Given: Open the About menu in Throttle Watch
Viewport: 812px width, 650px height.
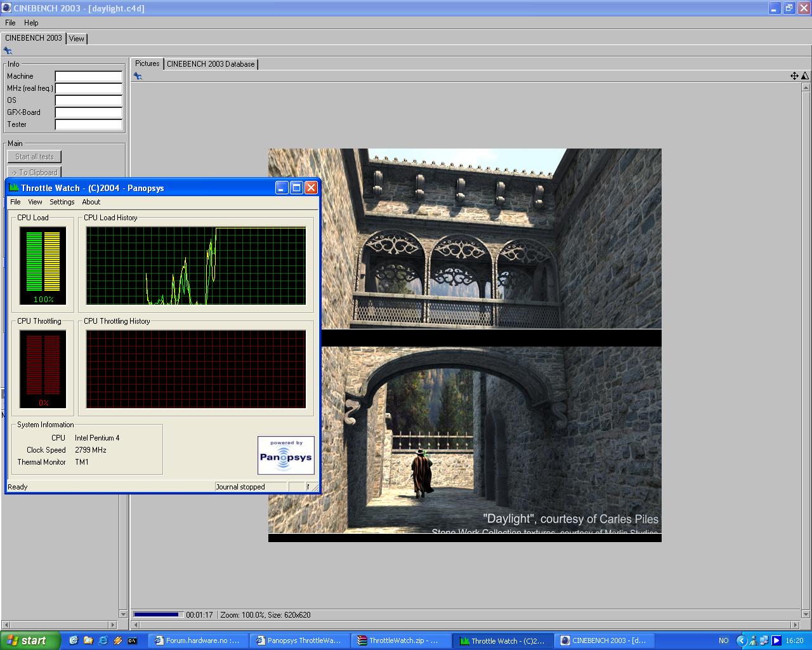Looking at the screenshot, I should [91, 202].
